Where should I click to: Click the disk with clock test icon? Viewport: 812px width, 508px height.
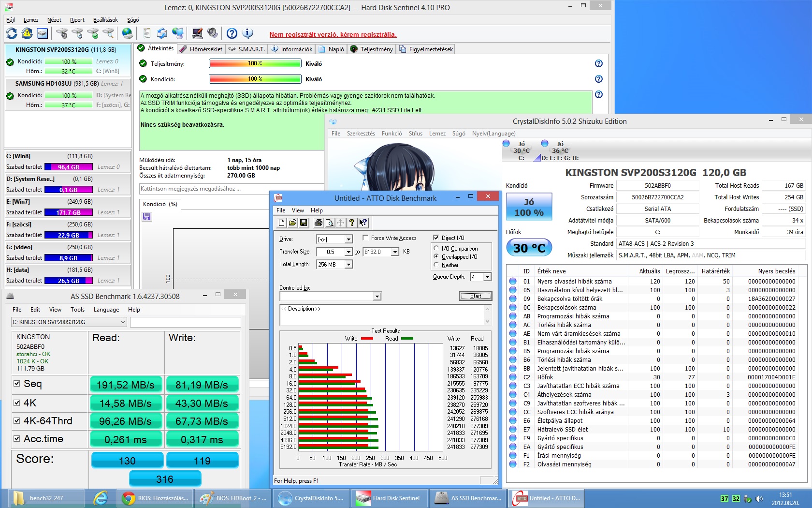(x=77, y=33)
